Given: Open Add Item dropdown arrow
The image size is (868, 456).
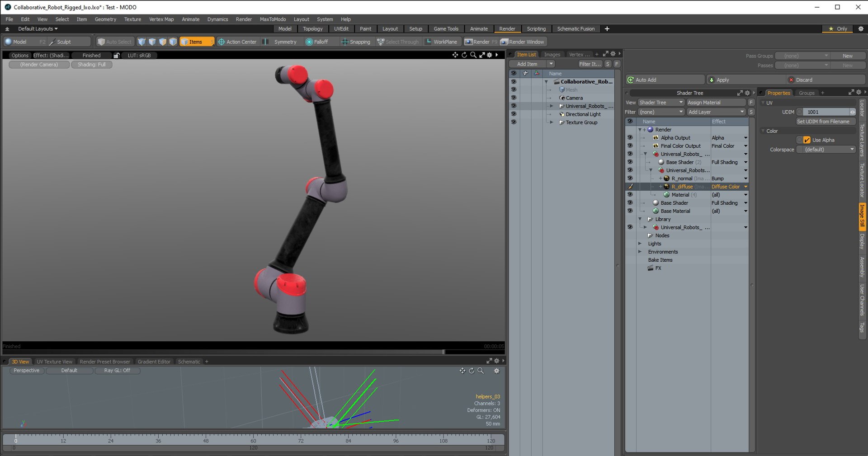Looking at the screenshot, I should click(x=551, y=64).
